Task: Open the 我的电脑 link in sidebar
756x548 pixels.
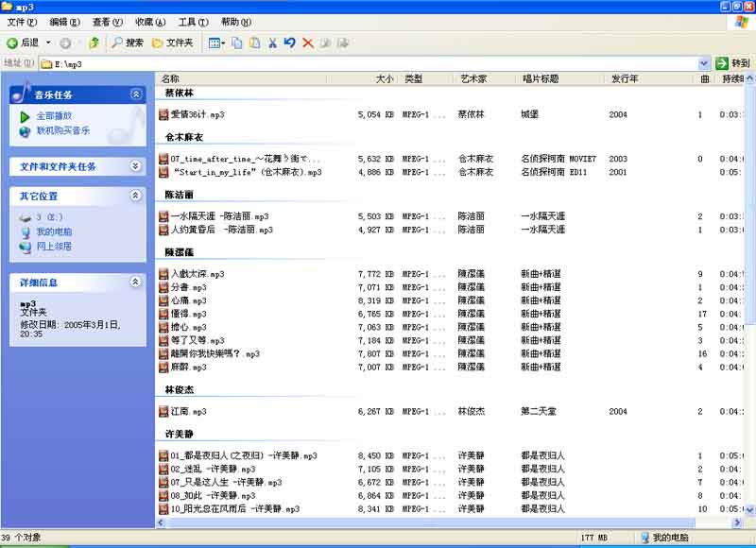Action: pos(54,231)
